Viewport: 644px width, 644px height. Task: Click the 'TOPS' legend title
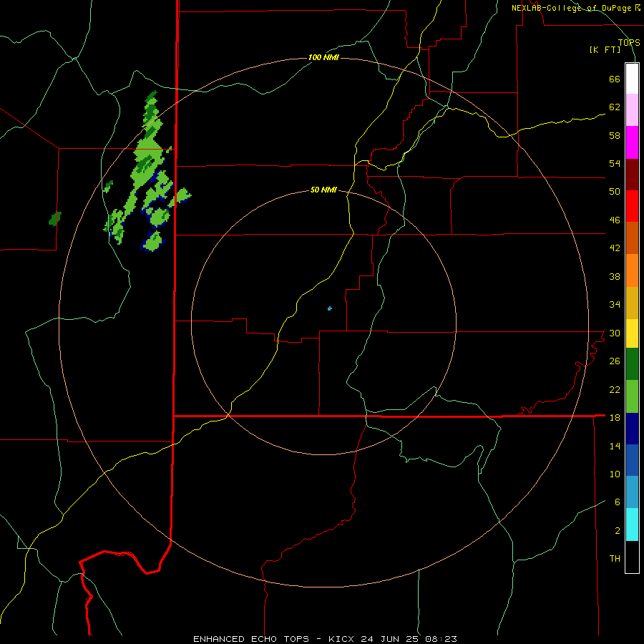click(x=629, y=42)
